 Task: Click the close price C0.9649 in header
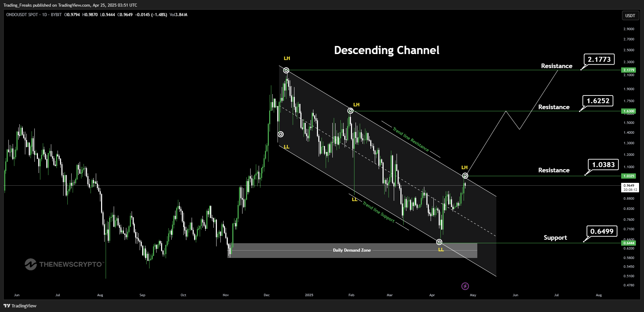125,15
